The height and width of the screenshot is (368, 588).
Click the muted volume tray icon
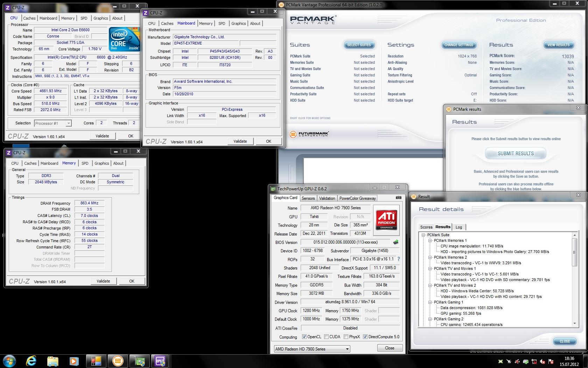(542, 361)
